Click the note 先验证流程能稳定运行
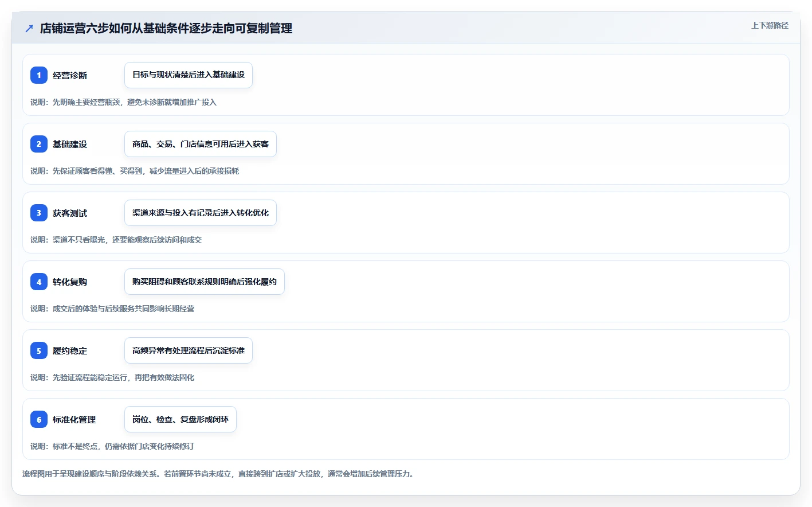Image resolution: width=812 pixels, height=507 pixels. coord(112,377)
